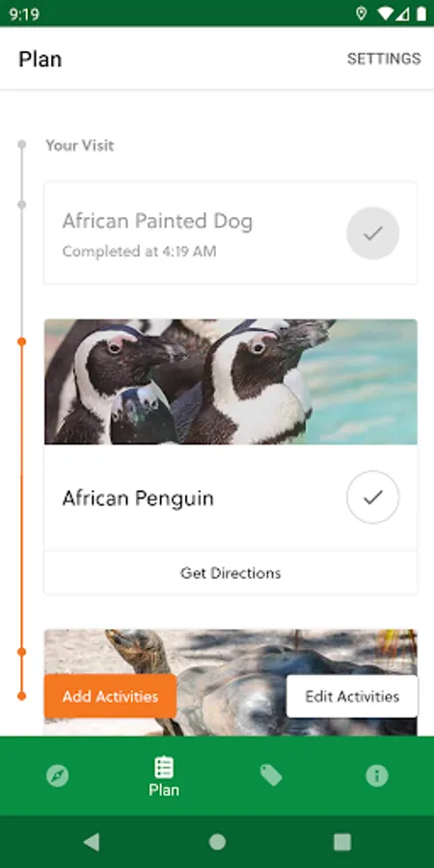Tap the Plan clipboard icon
Viewport: 434px width, 868px height.
(164, 768)
